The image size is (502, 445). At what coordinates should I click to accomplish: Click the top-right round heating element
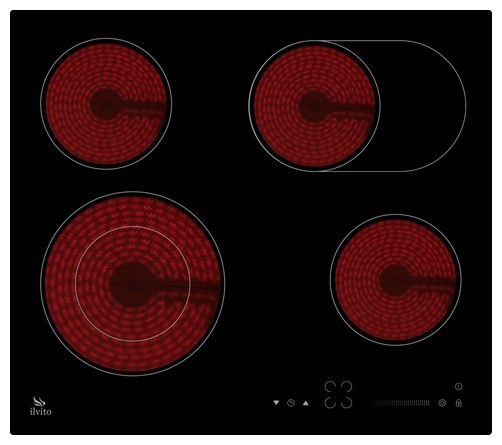point(314,106)
